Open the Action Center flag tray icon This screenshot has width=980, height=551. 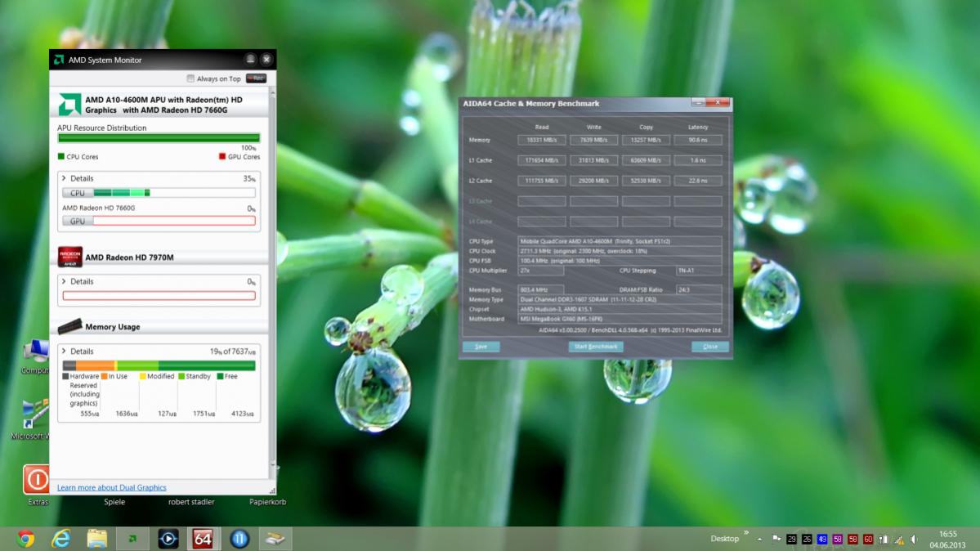coord(776,539)
